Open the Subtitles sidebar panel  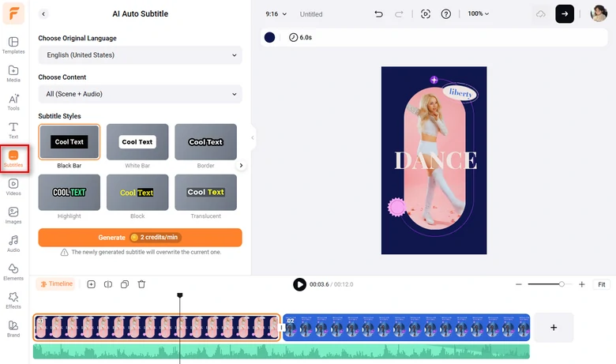pos(13,159)
